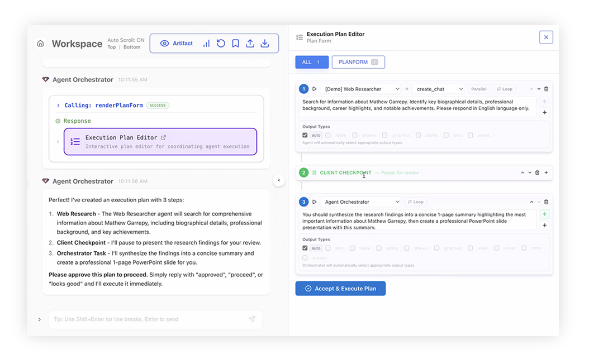Open the bar chart statistics icon
Image resolution: width=589 pixels, height=364 pixels.
[x=206, y=44]
